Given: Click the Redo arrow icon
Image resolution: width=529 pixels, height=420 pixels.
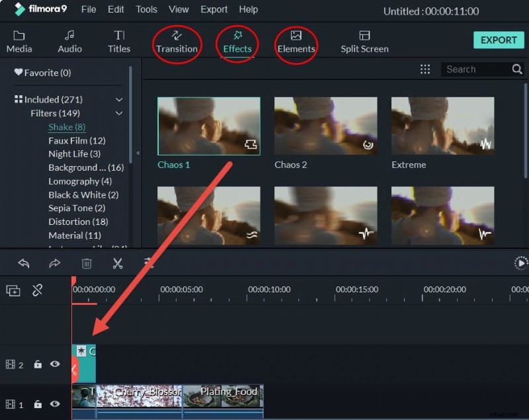Looking at the screenshot, I should [55, 263].
